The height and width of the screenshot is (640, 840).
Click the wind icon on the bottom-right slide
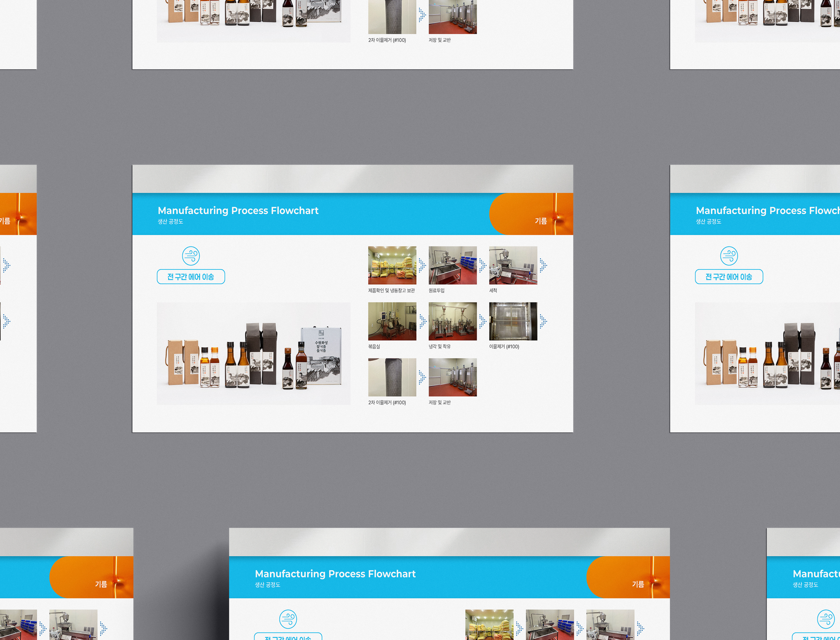tap(826, 619)
